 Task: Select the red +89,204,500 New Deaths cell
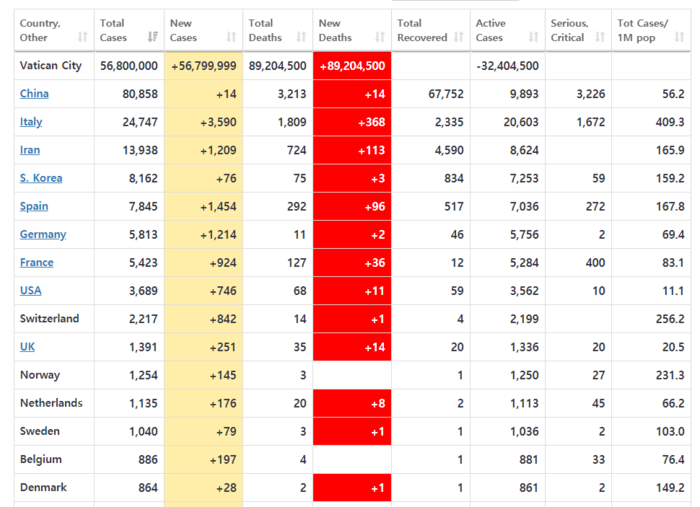coord(352,66)
